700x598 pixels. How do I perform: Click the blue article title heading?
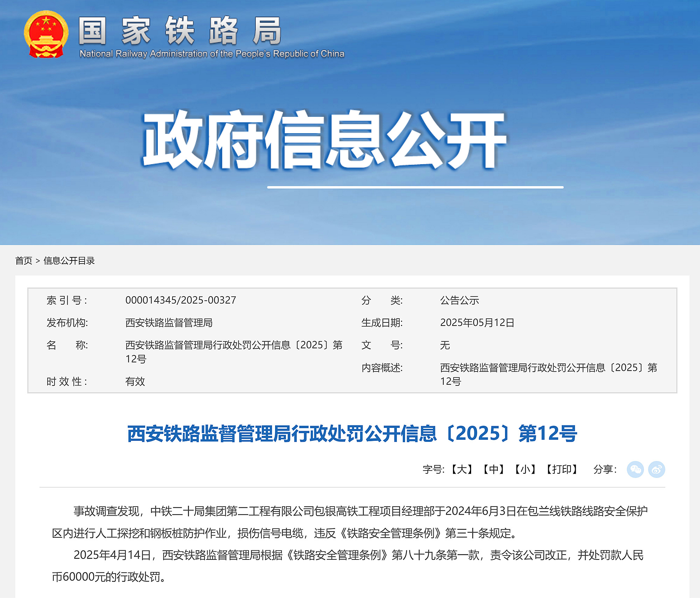(352, 433)
